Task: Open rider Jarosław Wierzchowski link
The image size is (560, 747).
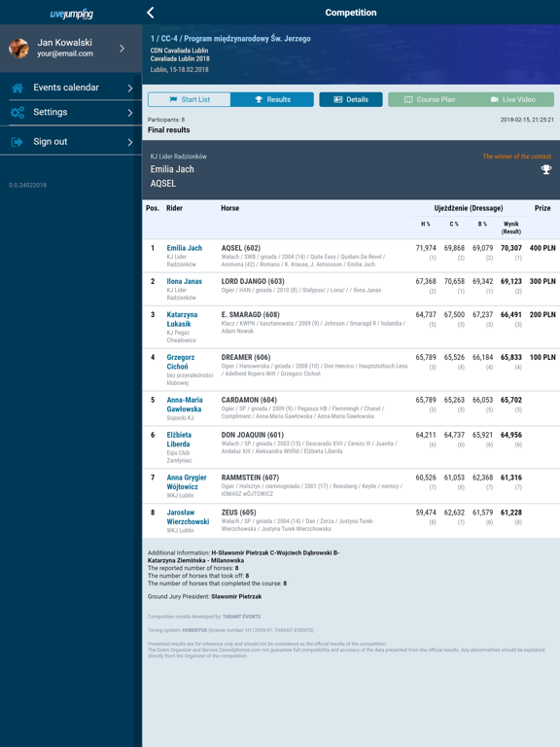Action: [188, 516]
